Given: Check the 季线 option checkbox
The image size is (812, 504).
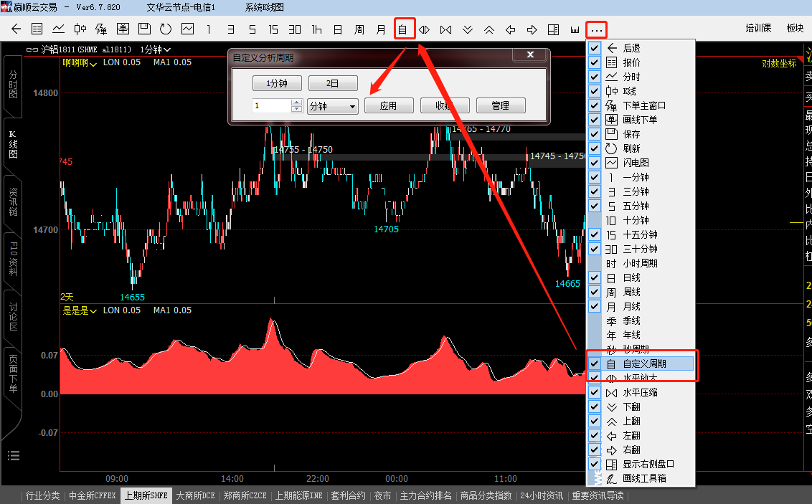Looking at the screenshot, I should pos(594,320).
